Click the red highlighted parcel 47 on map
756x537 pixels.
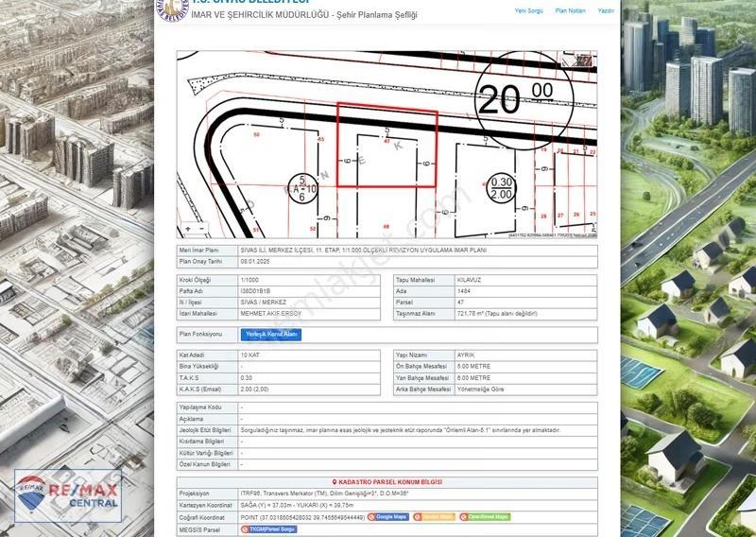click(387, 145)
